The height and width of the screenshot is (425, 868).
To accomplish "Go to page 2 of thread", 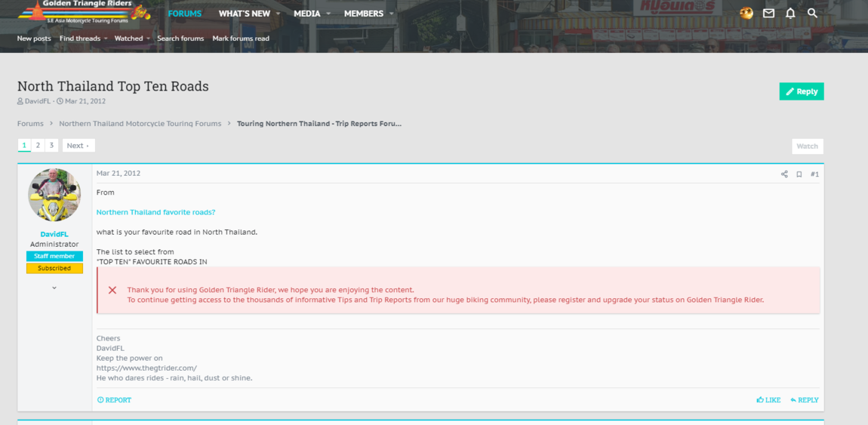I will tap(38, 146).
